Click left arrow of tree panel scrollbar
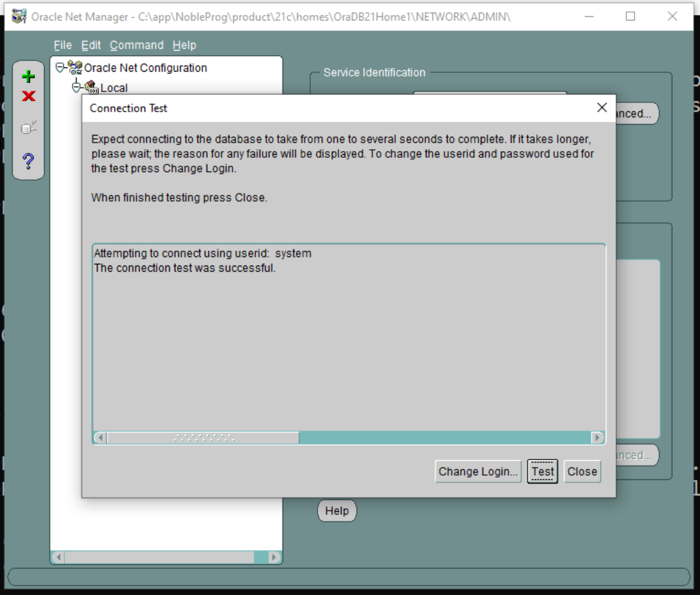The width and height of the screenshot is (700, 595). [58, 557]
